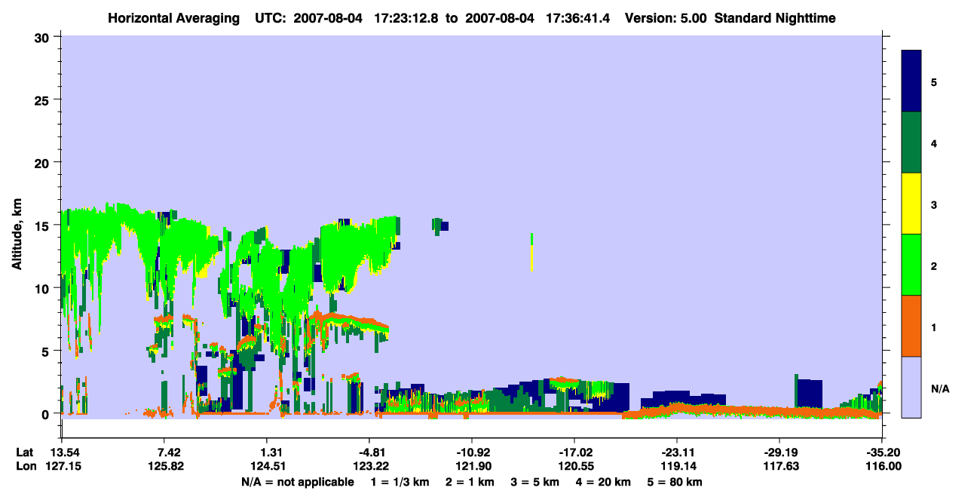This screenshot has width=980, height=503.
Task: Click longitude value 117.63
Action: tap(779, 467)
